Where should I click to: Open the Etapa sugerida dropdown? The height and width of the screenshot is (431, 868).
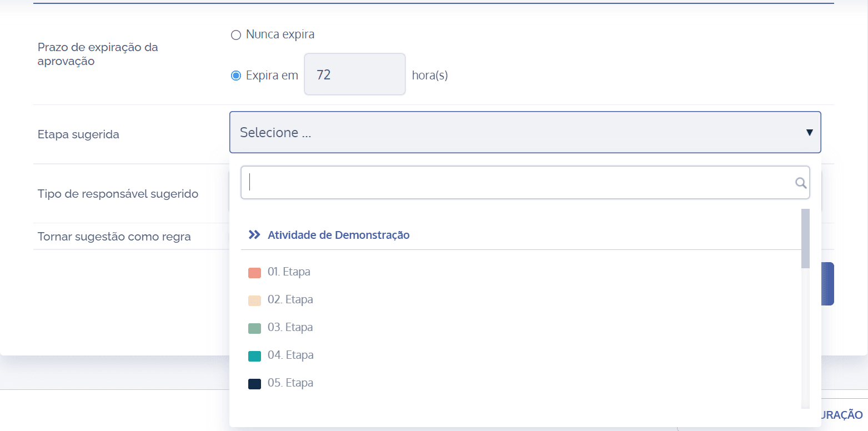point(525,132)
